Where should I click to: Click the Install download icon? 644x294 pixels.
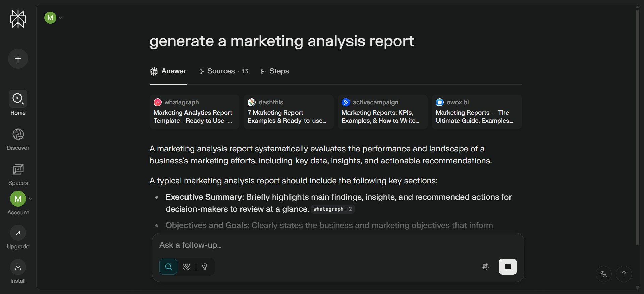click(18, 267)
